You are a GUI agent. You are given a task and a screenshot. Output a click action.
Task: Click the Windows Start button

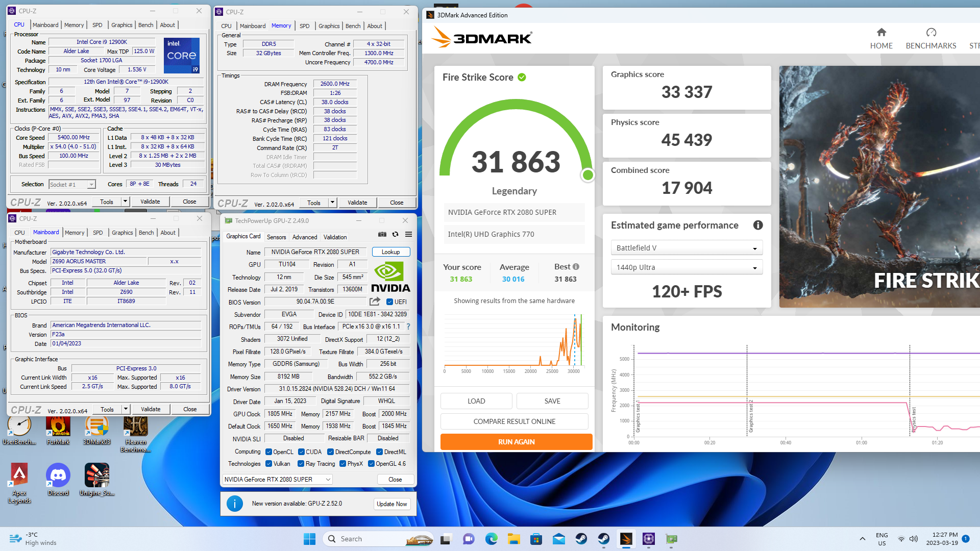pos(309,539)
